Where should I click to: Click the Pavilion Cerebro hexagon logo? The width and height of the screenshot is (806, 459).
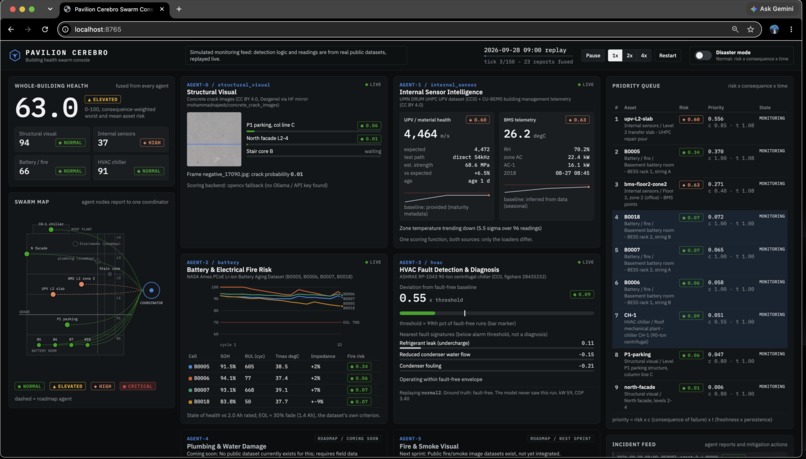(x=15, y=55)
